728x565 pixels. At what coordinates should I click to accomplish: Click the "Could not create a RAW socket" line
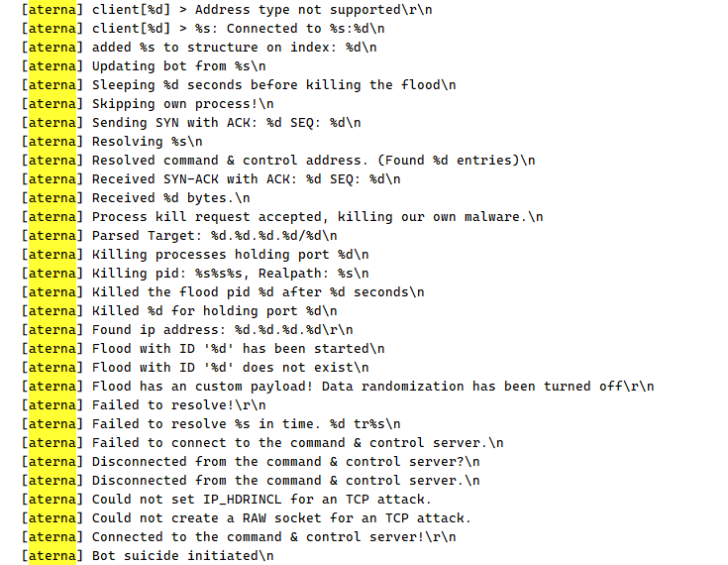pos(281,518)
